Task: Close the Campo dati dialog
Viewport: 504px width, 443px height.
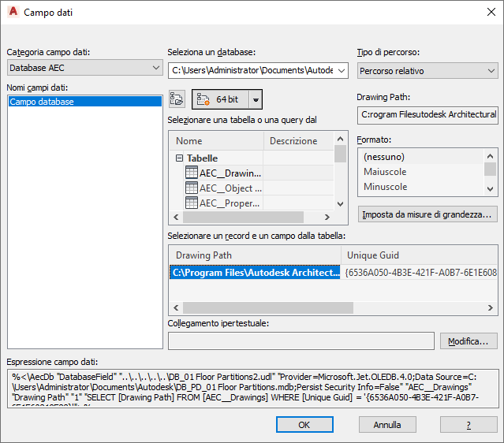Action: (x=491, y=12)
